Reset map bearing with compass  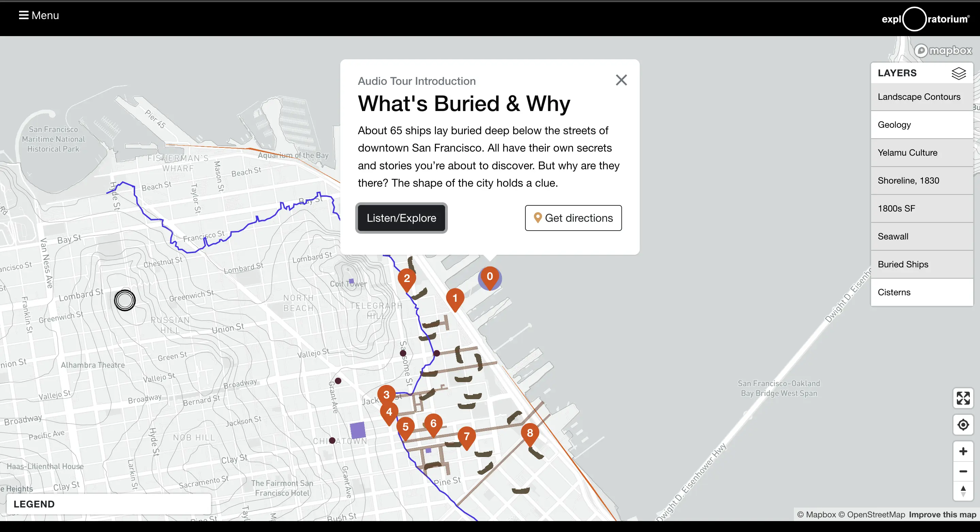963,491
